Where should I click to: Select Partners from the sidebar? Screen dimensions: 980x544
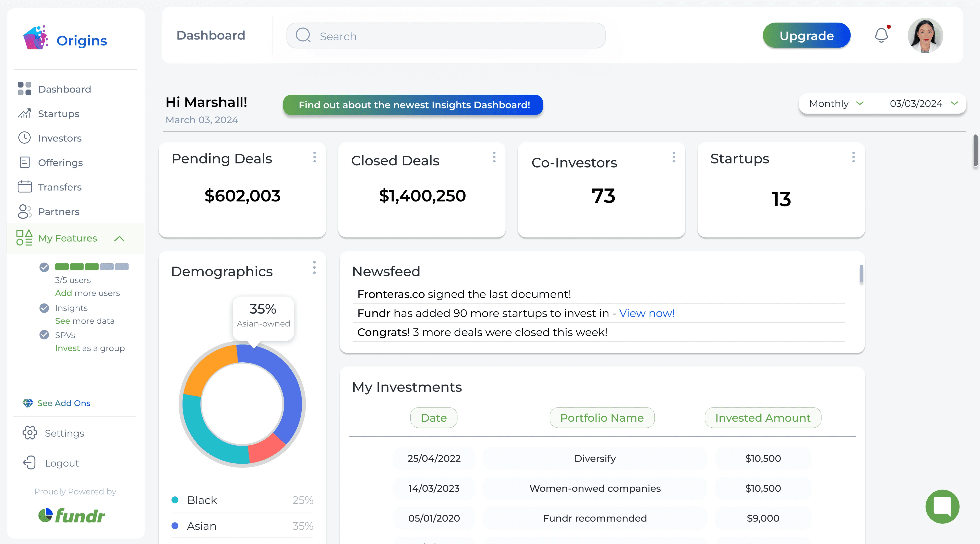coord(59,211)
